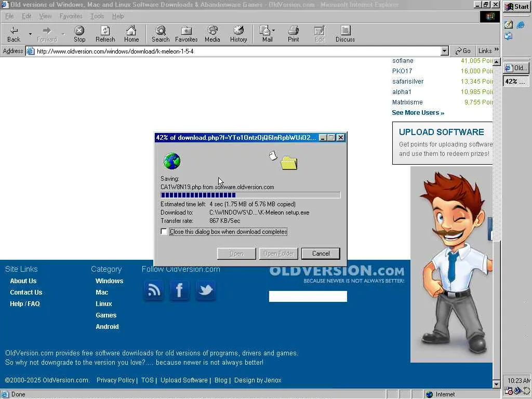The width and height of the screenshot is (532, 399).
Task: Open user PKO17 profile link
Action: click(402, 71)
